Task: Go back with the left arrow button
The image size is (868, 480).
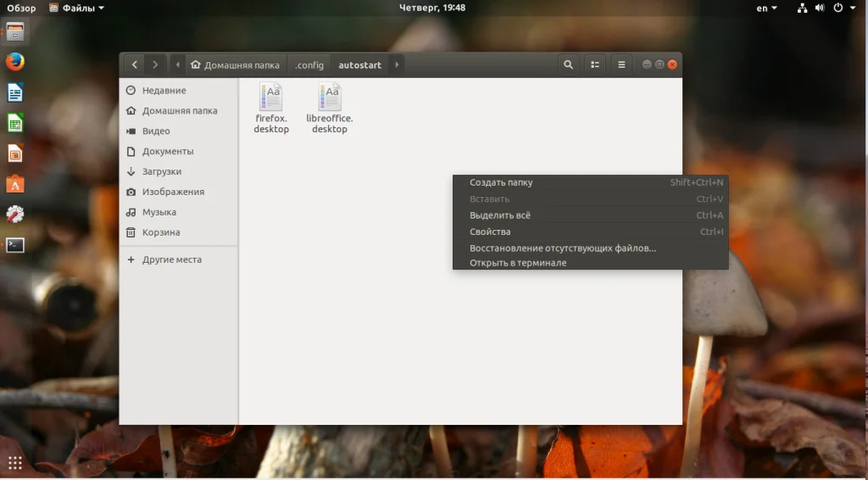Action: click(x=135, y=64)
